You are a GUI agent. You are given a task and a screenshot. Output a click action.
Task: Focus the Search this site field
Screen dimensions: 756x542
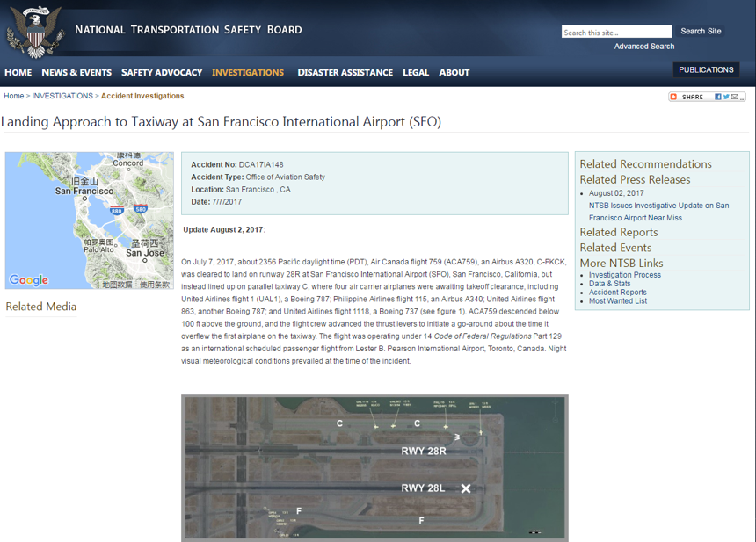[616, 32]
